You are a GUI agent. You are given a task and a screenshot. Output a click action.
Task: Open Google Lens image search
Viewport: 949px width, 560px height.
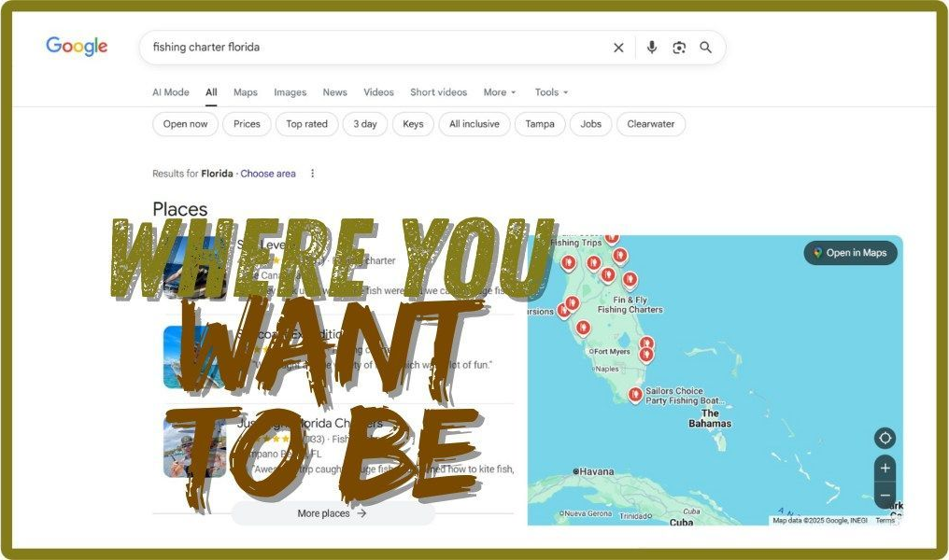(679, 47)
